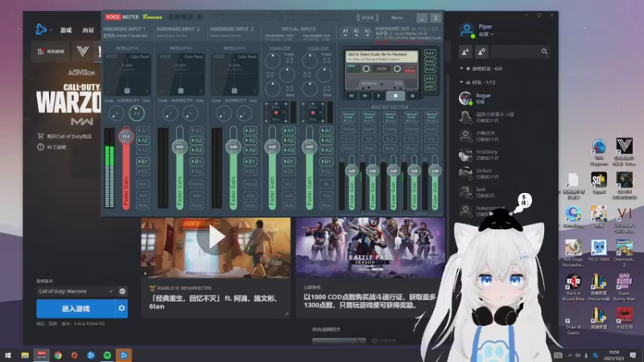
Task: Click the red Fader Gain knob of Input 1
Action: pos(126,136)
